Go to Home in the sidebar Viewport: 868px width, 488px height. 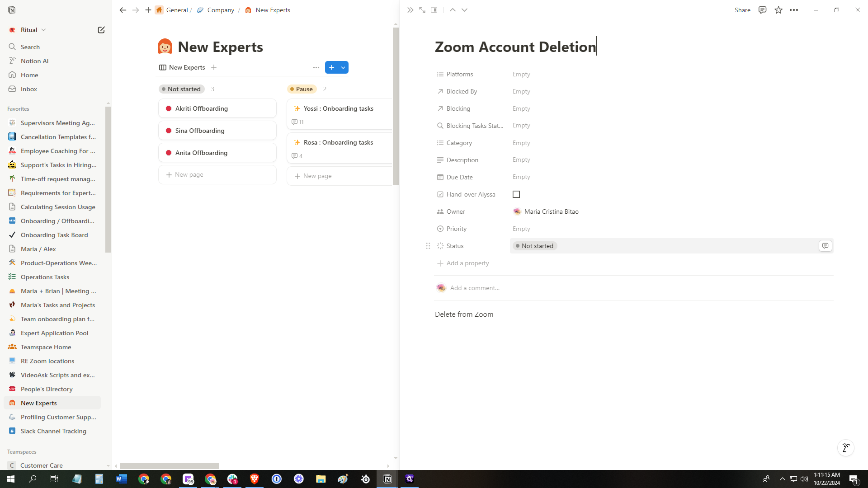click(x=52, y=75)
